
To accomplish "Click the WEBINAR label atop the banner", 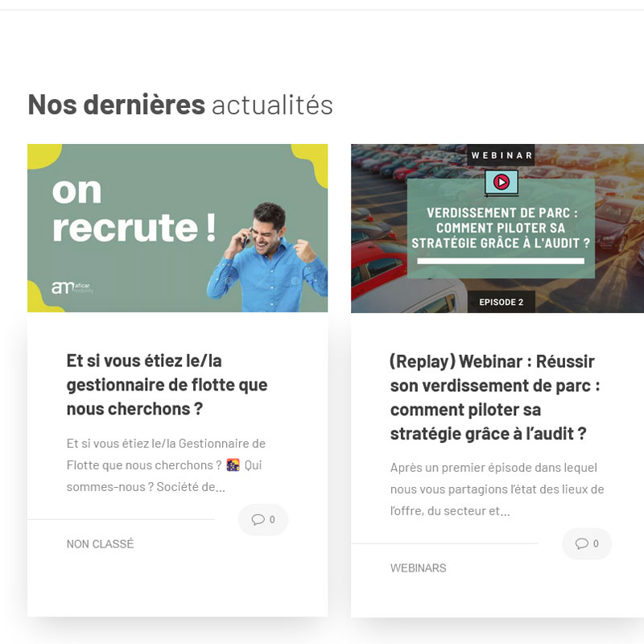I will click(x=501, y=155).
